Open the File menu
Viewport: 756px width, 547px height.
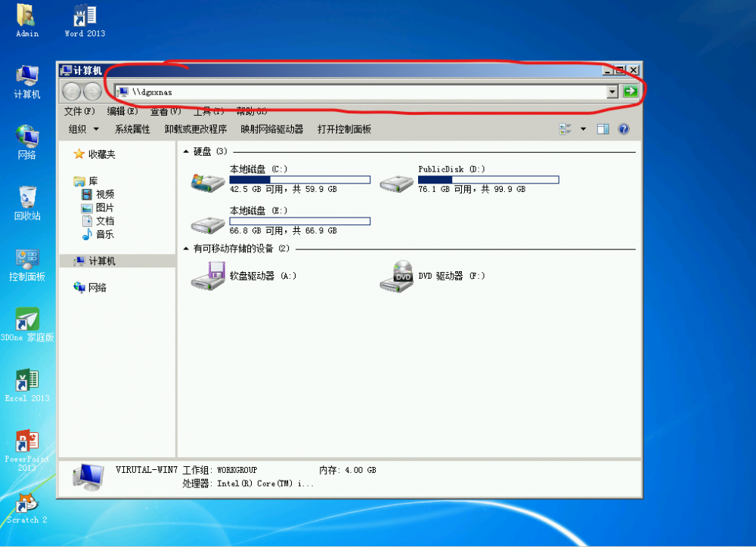(79, 111)
